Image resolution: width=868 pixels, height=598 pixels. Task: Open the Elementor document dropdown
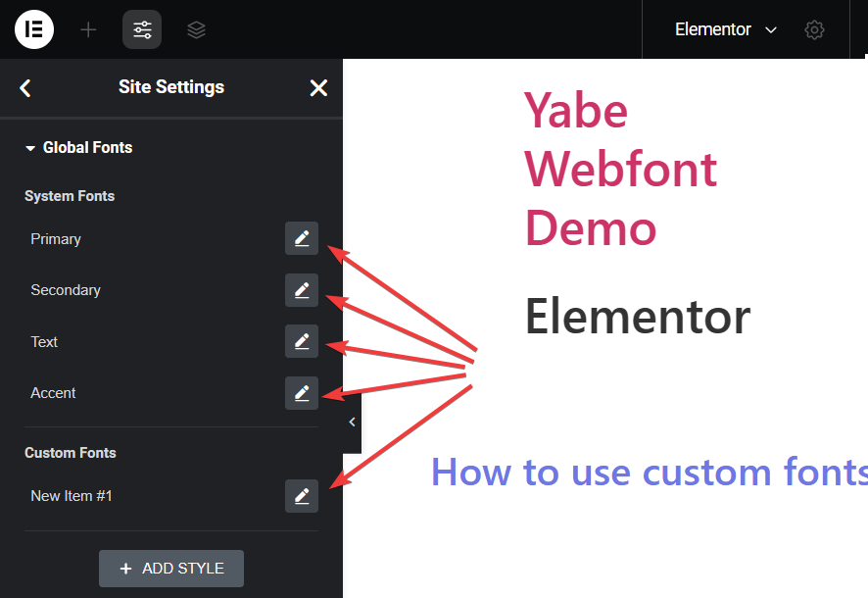point(726,29)
